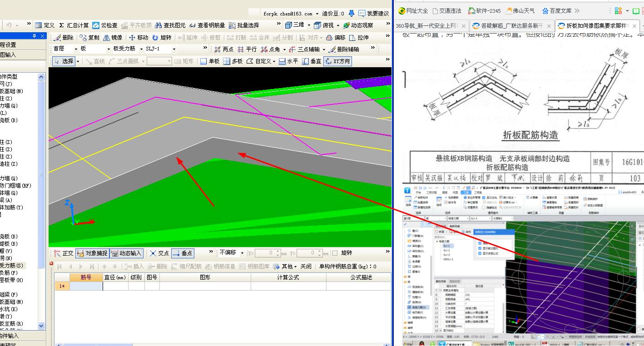Screen dimensions: 644x346
Task: Select the 筋号 cell in row 1*
Action: [86, 286]
